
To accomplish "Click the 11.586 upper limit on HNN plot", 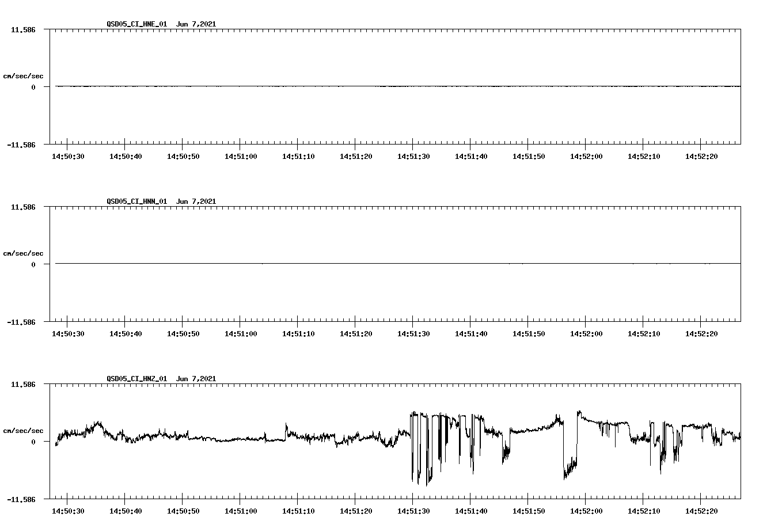I will (x=23, y=207).
